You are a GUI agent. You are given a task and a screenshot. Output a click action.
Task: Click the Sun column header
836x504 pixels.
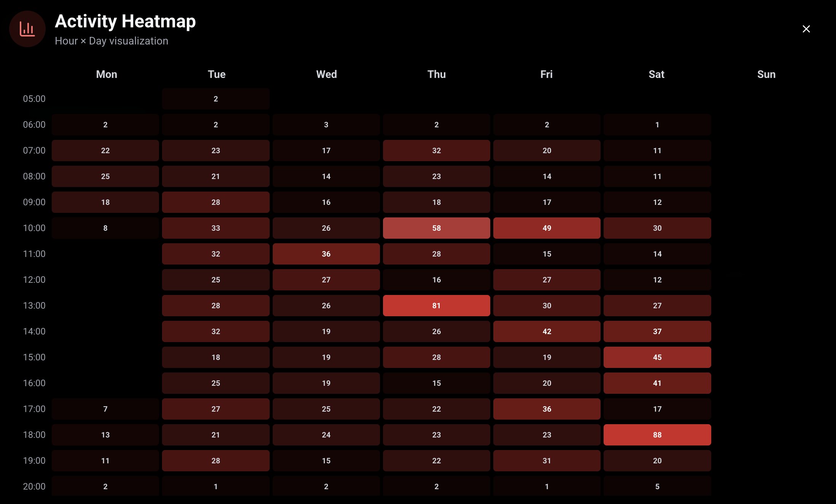pos(766,74)
